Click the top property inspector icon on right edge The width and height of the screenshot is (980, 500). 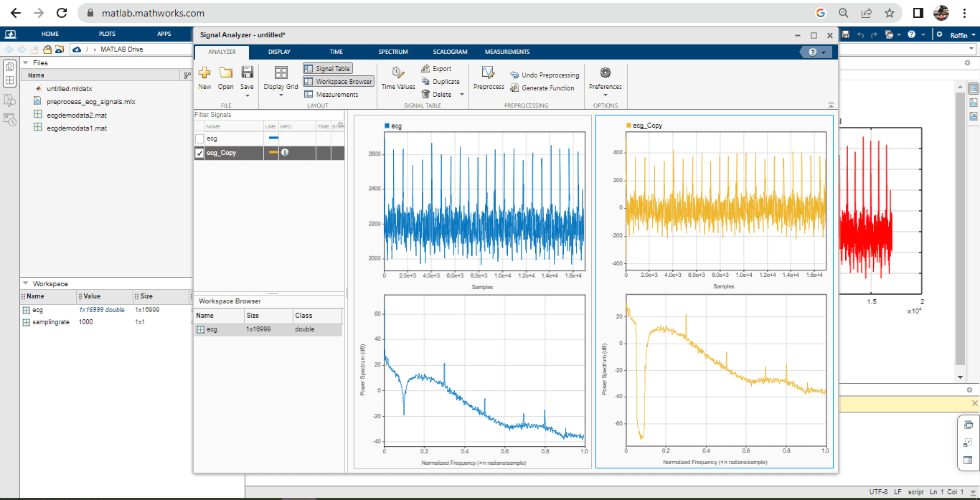[974, 89]
